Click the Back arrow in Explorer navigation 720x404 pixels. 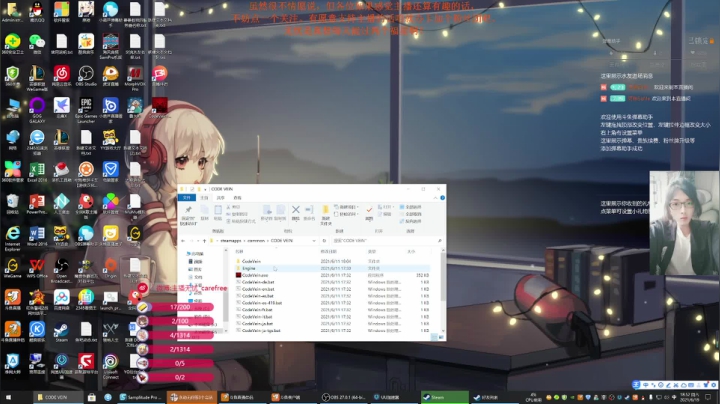183,241
